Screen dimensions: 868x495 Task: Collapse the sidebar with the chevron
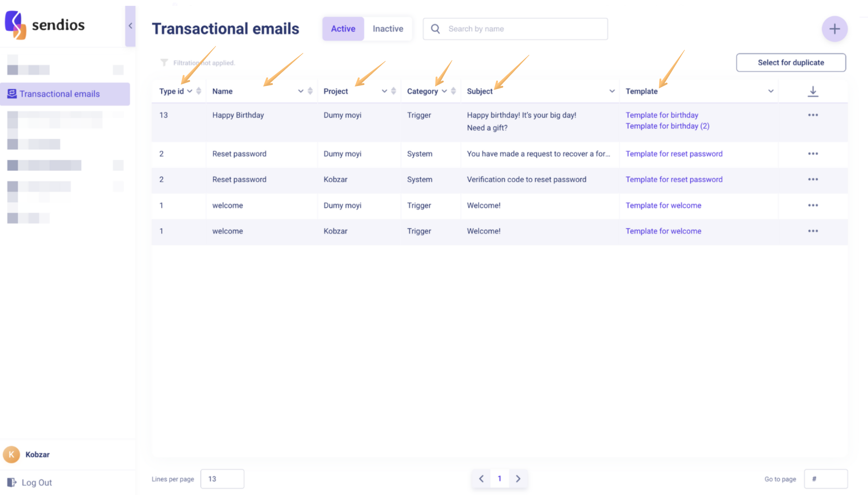click(x=130, y=26)
